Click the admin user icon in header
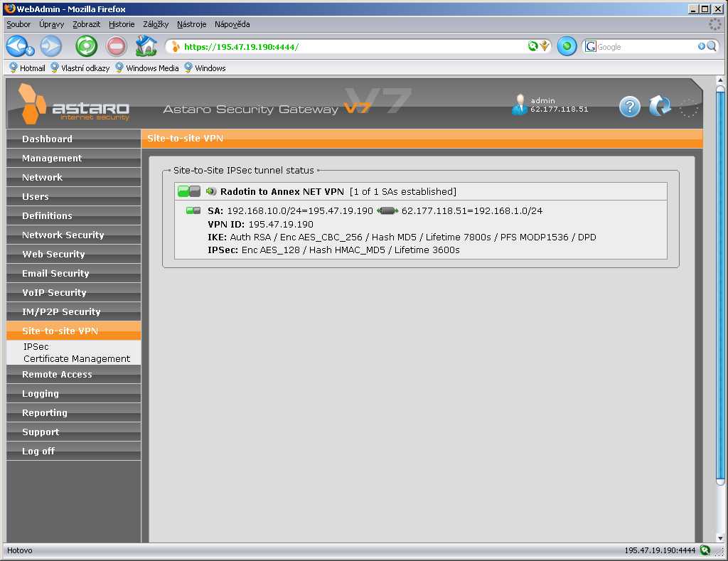This screenshot has height=561, width=728. [520, 105]
